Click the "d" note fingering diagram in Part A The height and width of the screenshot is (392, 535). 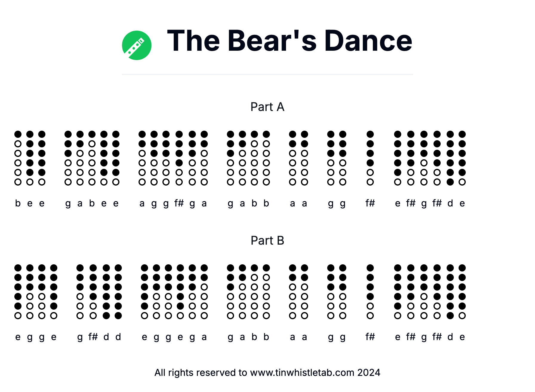tap(450, 158)
